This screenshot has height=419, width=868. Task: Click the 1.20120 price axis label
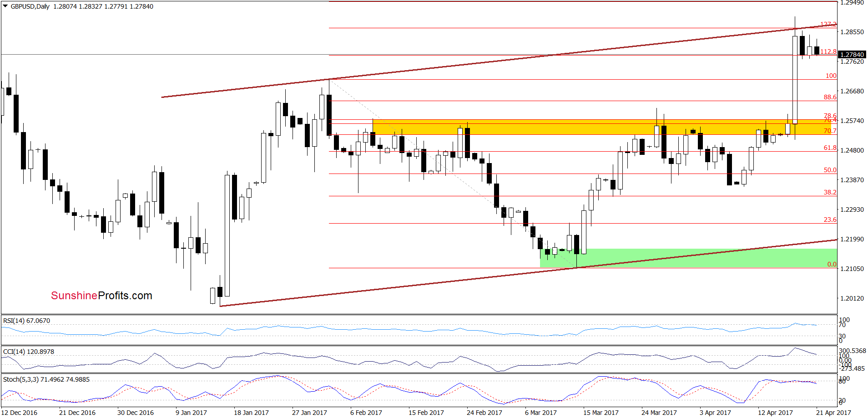852,299
